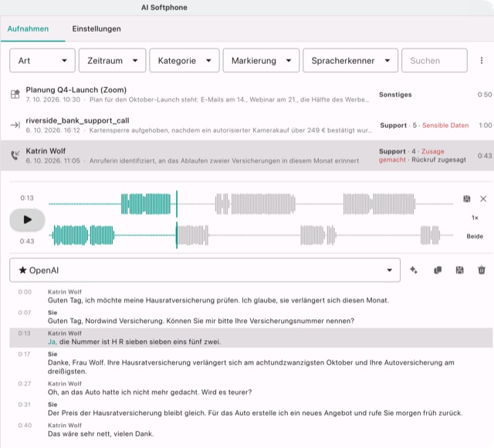Jump to transcript timestamp 0:31
The width and height of the screenshot is (494, 448).
pyautogui.click(x=25, y=405)
